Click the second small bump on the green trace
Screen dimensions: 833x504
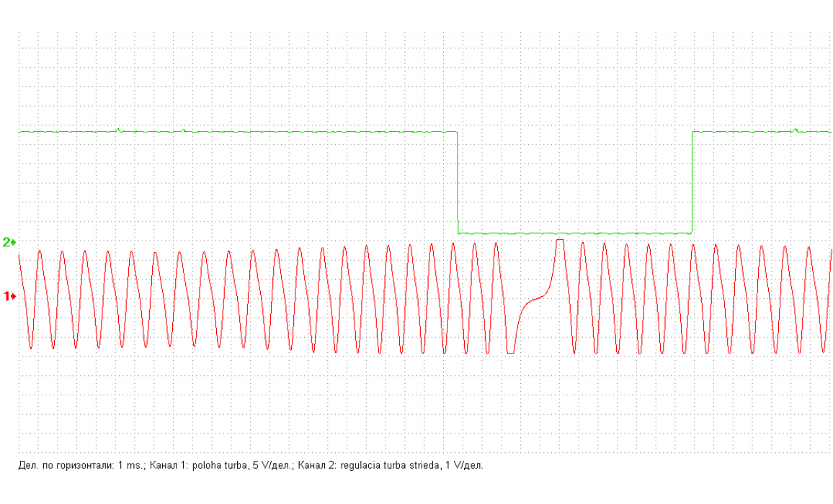point(185,130)
